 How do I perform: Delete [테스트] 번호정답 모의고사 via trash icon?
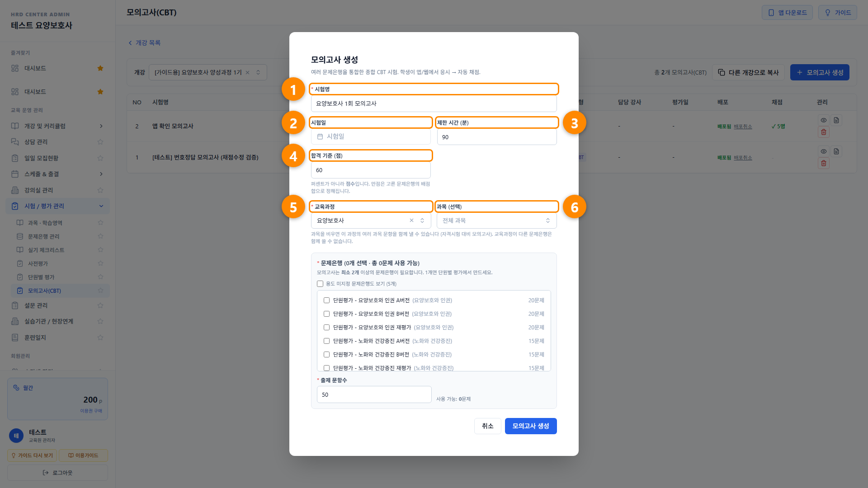click(823, 163)
